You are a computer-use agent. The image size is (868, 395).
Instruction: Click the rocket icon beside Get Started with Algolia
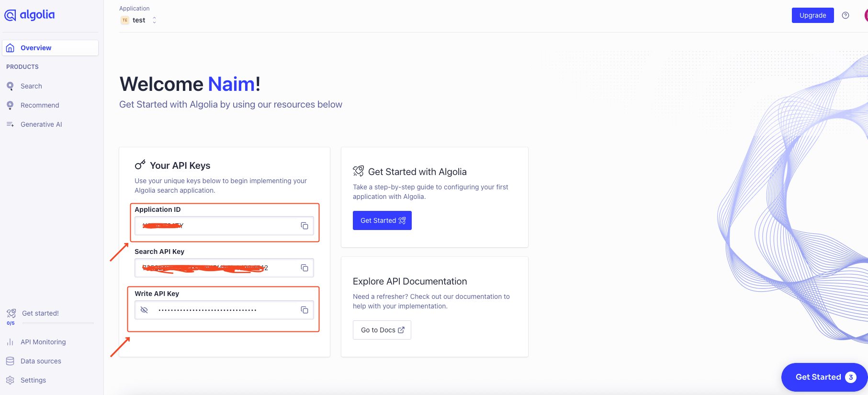pos(359,171)
